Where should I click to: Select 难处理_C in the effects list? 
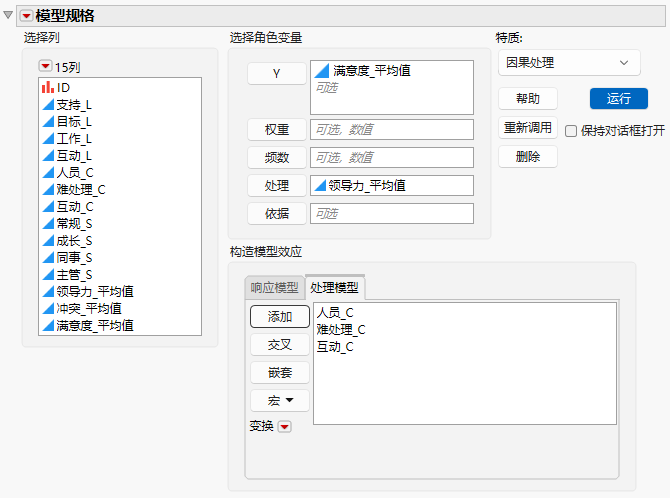(341, 330)
